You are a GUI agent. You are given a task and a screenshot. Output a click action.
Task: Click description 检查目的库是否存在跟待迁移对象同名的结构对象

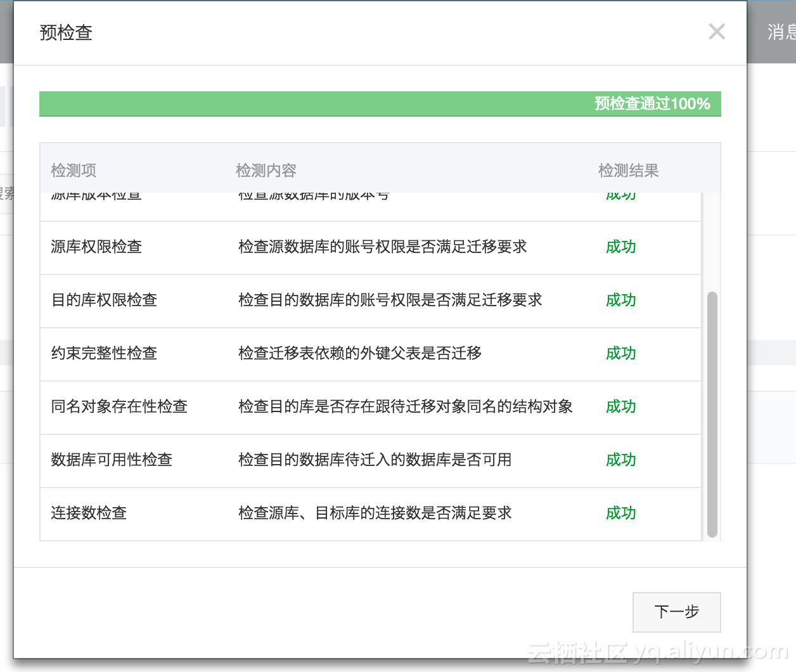click(406, 406)
